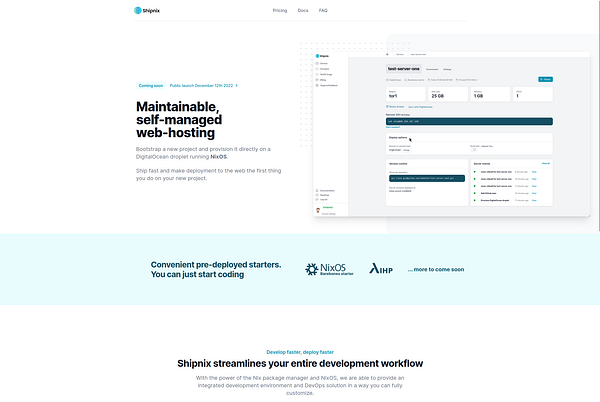This screenshot has width=600, height=402.
Task: Go to the FAQ section
Action: click(323, 10)
